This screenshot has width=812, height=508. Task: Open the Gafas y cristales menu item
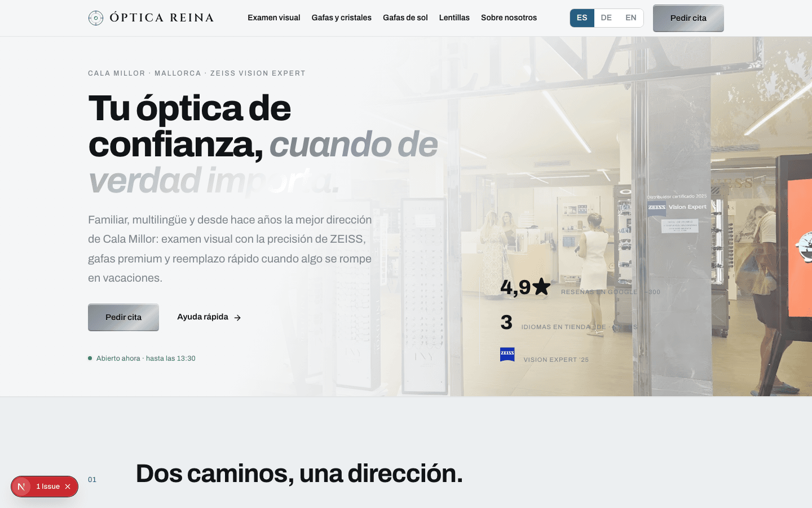point(342,18)
